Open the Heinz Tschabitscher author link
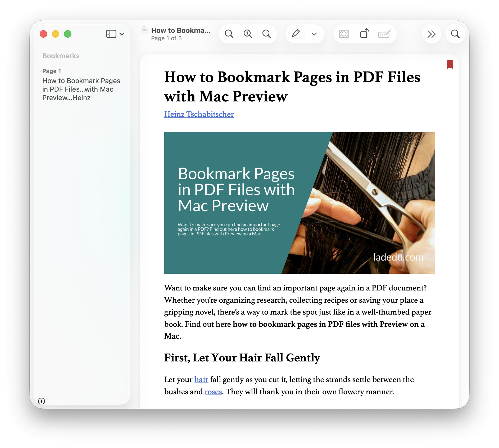 click(199, 114)
